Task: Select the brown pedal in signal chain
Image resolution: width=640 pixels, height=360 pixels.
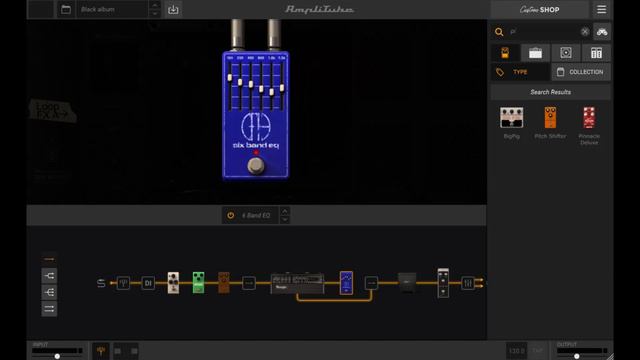Action: click(224, 282)
